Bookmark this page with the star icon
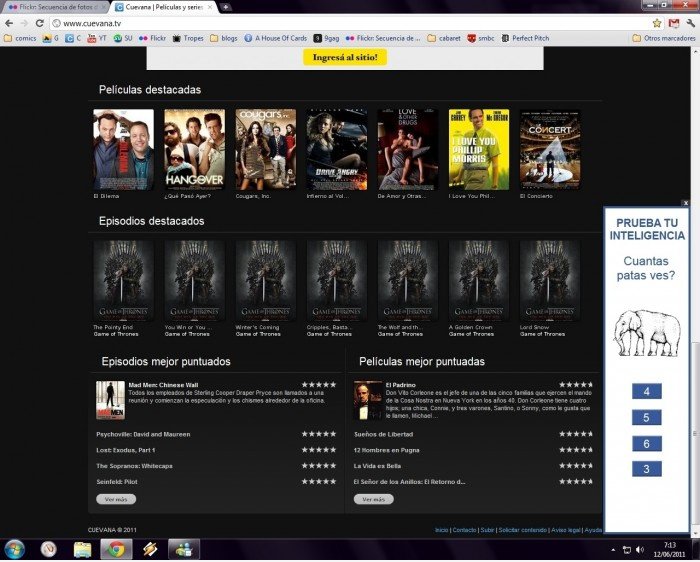Screen dimensions: 700x562 [x=657, y=23]
